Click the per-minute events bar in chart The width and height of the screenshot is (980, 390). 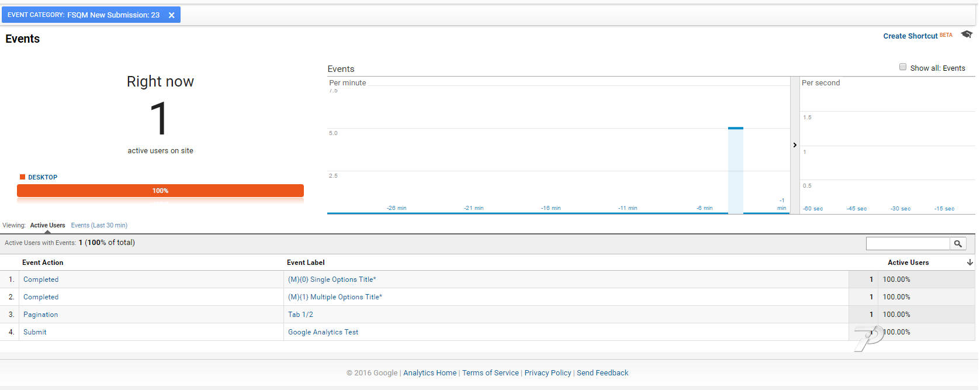[x=735, y=170]
